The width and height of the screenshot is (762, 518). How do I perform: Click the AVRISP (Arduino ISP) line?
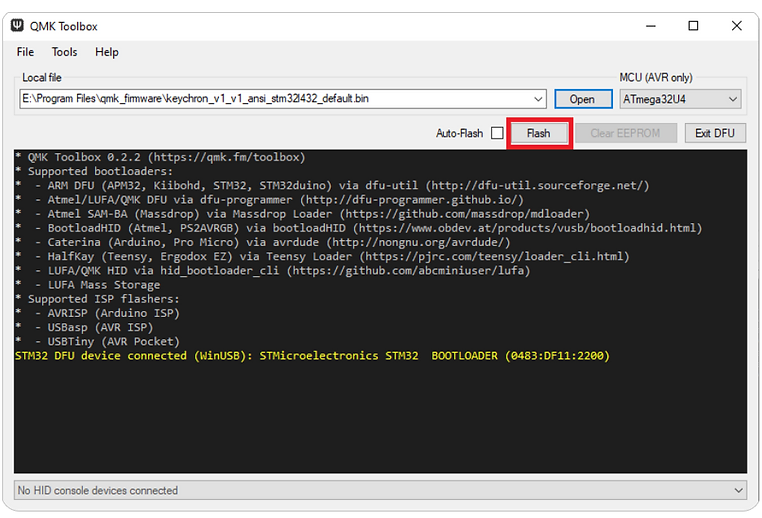[x=97, y=313]
